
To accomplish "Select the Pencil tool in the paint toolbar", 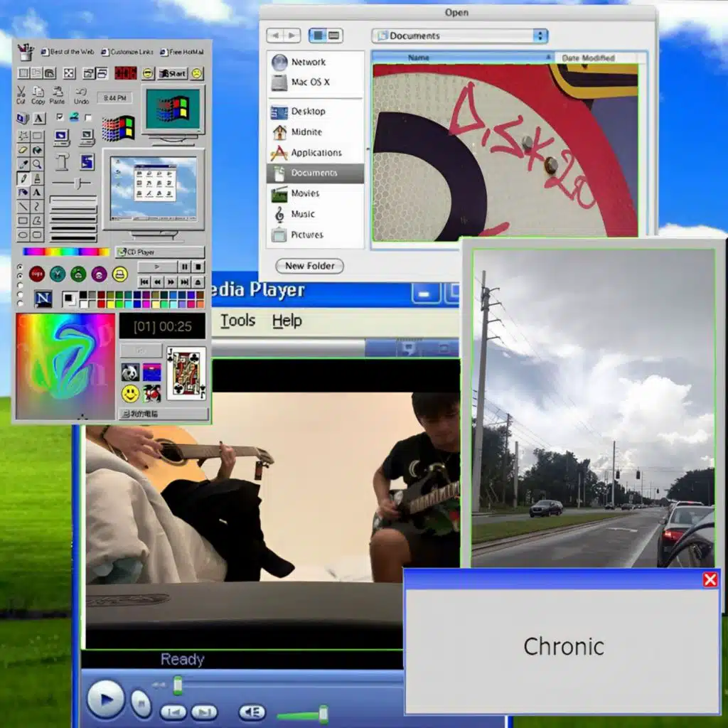I will tap(23, 178).
